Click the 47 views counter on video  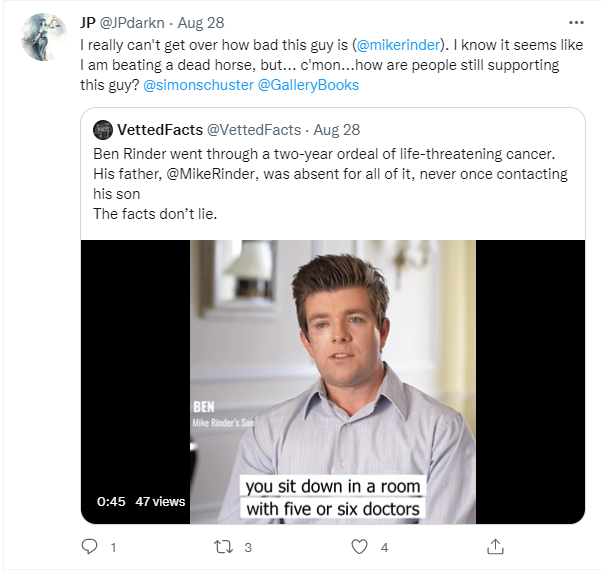[x=160, y=501]
